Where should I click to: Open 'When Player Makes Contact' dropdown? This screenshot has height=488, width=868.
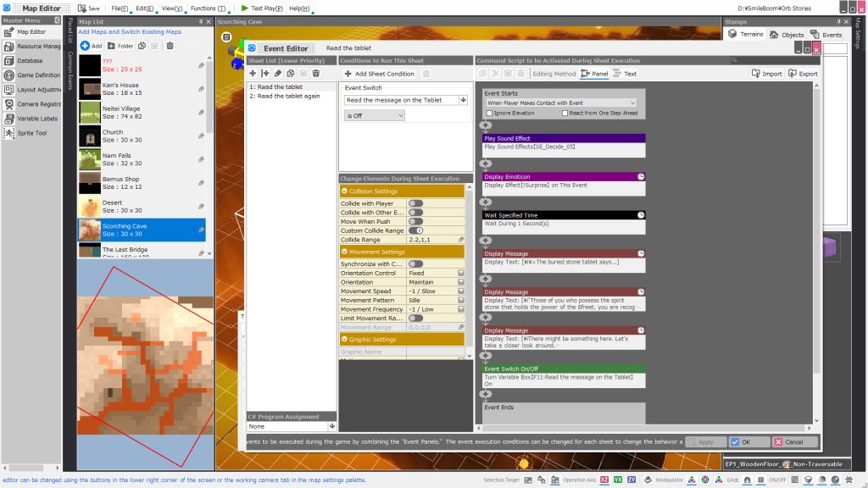pos(561,103)
